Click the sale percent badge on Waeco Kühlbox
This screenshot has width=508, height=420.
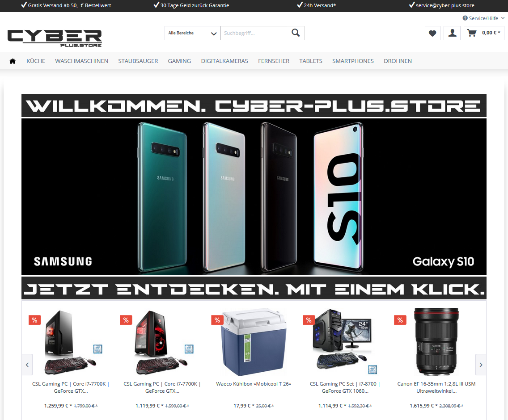click(217, 320)
